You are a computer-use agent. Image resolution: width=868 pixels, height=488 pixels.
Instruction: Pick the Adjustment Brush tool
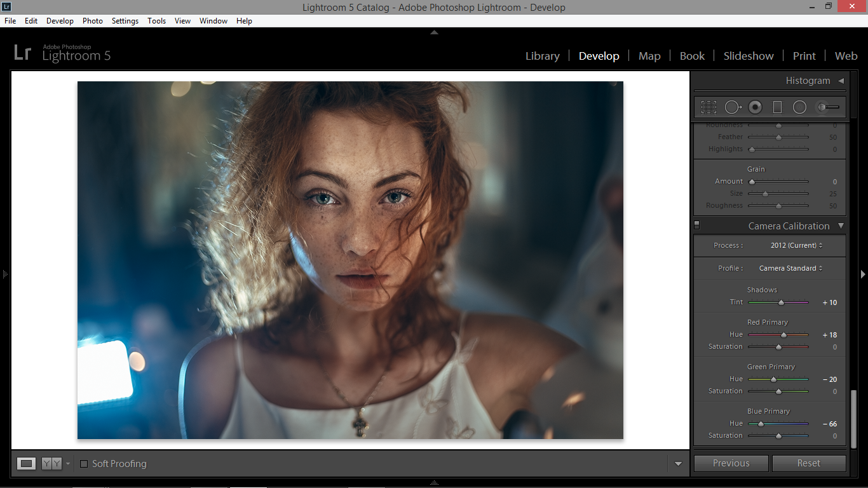[x=829, y=107]
